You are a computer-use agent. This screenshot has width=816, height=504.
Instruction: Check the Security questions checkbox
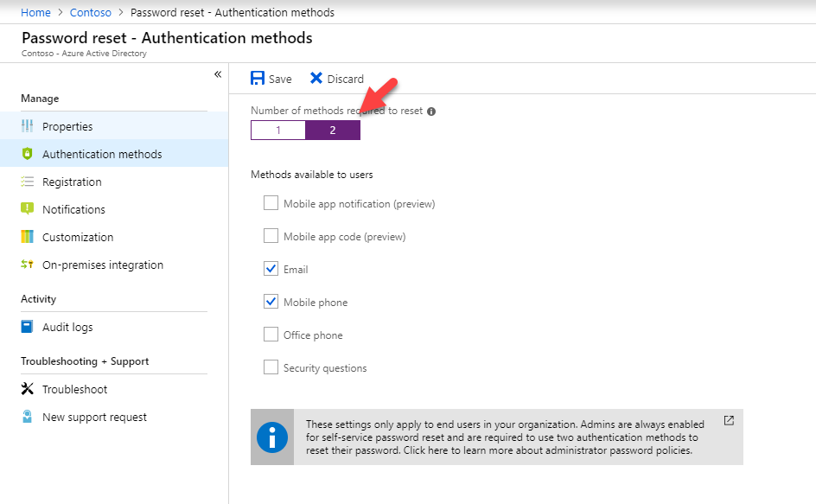coord(271,367)
